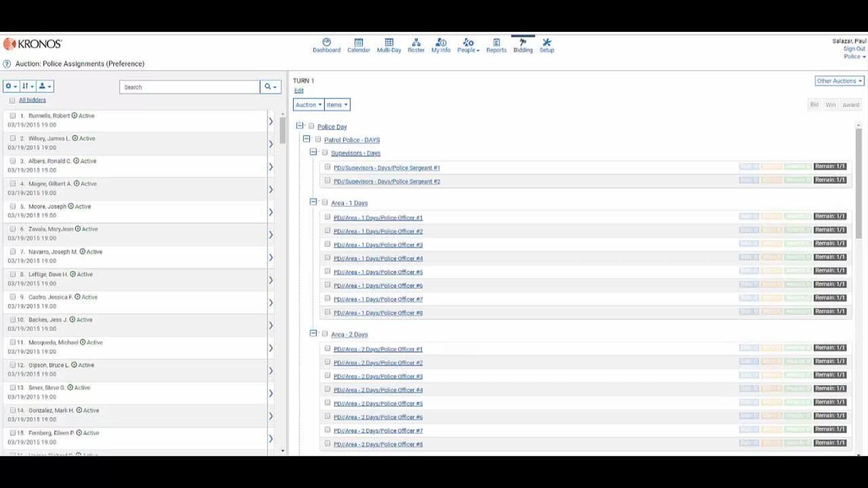Select the Bidding gavel icon

click(x=522, y=43)
